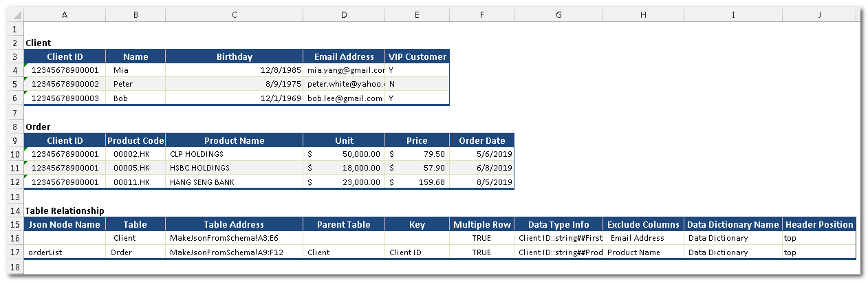Select row 15 header number
Image resolution: width=868 pixels, height=282 pixels.
pyautogui.click(x=15, y=224)
